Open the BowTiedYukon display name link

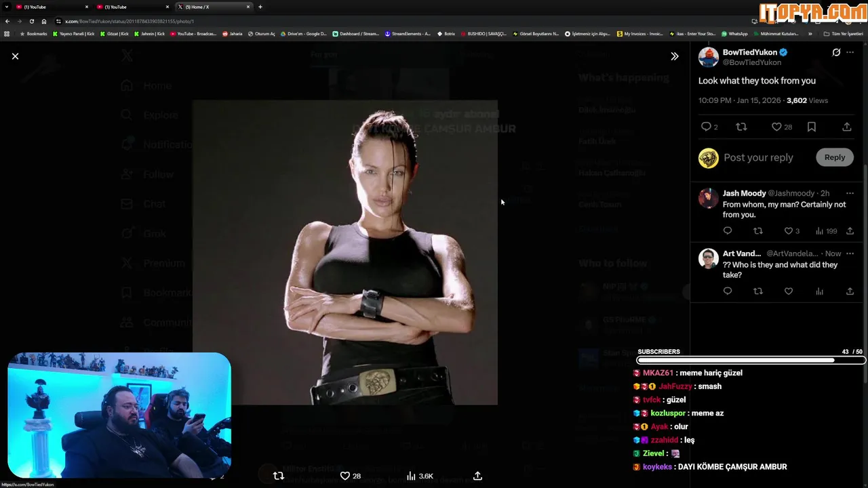749,52
